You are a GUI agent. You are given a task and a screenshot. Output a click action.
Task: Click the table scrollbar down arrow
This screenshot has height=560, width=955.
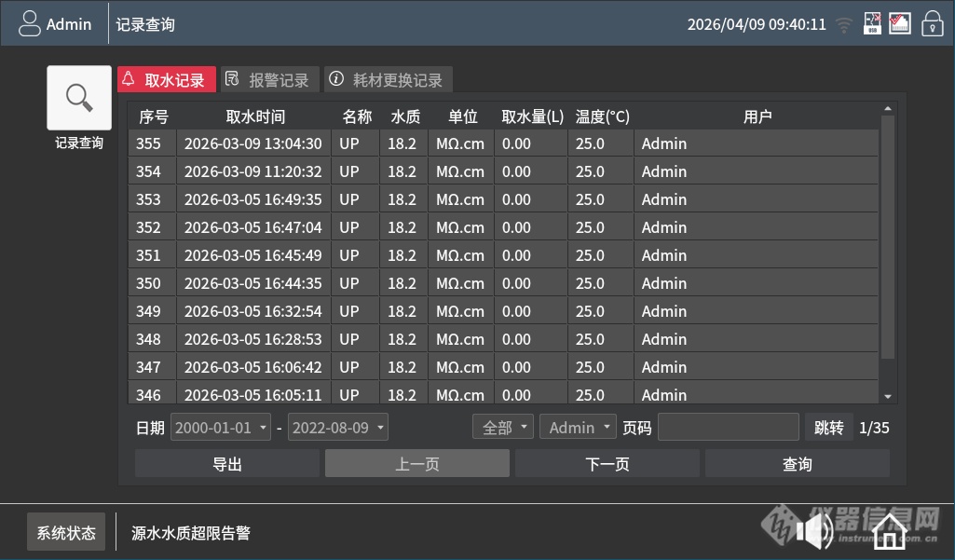click(x=888, y=397)
